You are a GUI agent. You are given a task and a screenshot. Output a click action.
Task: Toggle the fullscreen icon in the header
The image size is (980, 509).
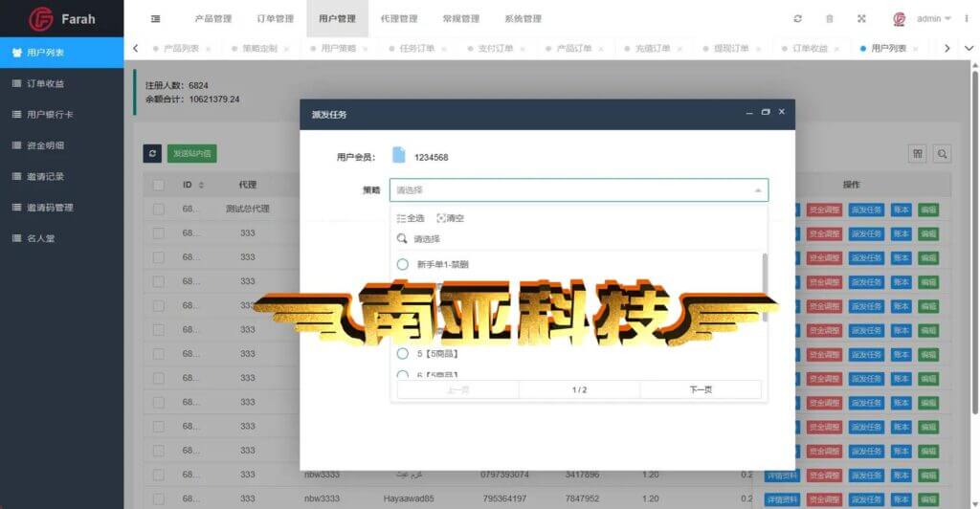pos(861,19)
